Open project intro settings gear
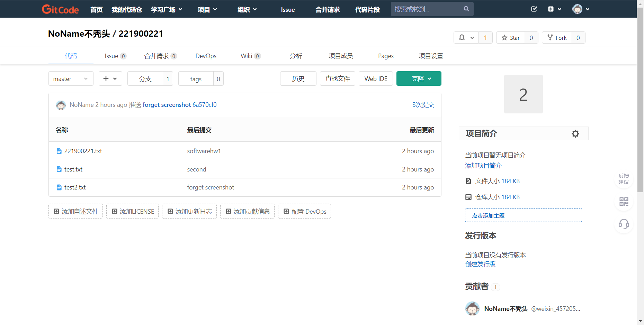644x325 pixels. (575, 134)
